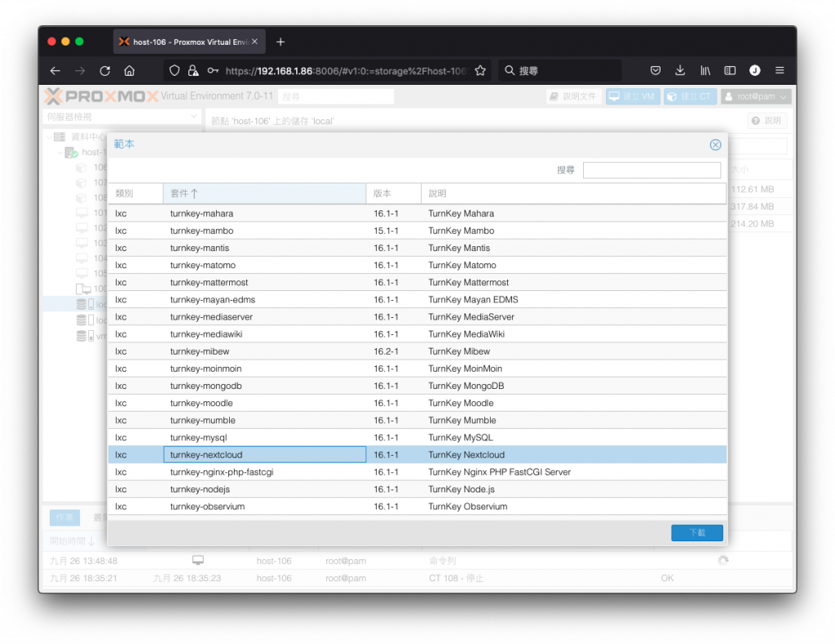
Task: Select the host-106 Proxmox browser tab
Action: [189, 42]
